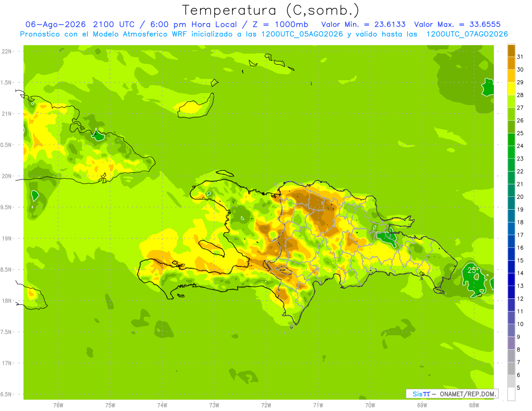The height and width of the screenshot is (411, 532).
Task: Click the '22N' latitude label
Action: (x=7, y=51)
